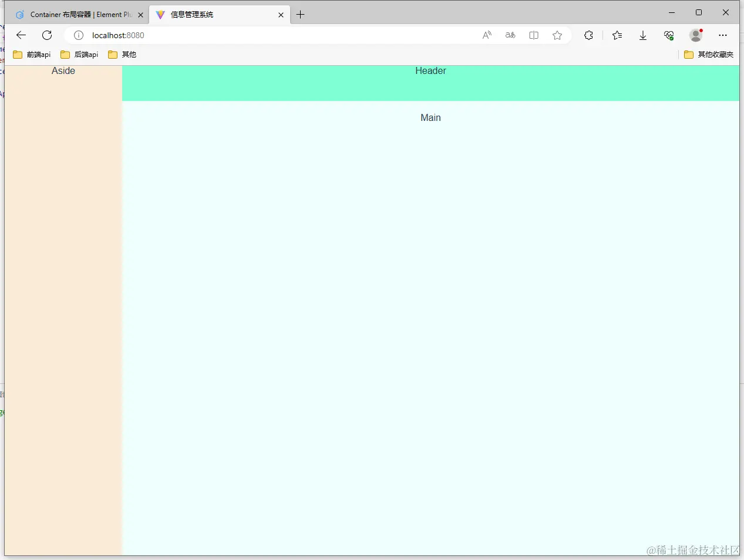Screen dimensions: 744x560
Task: Open the split screen icon
Action: click(x=534, y=35)
